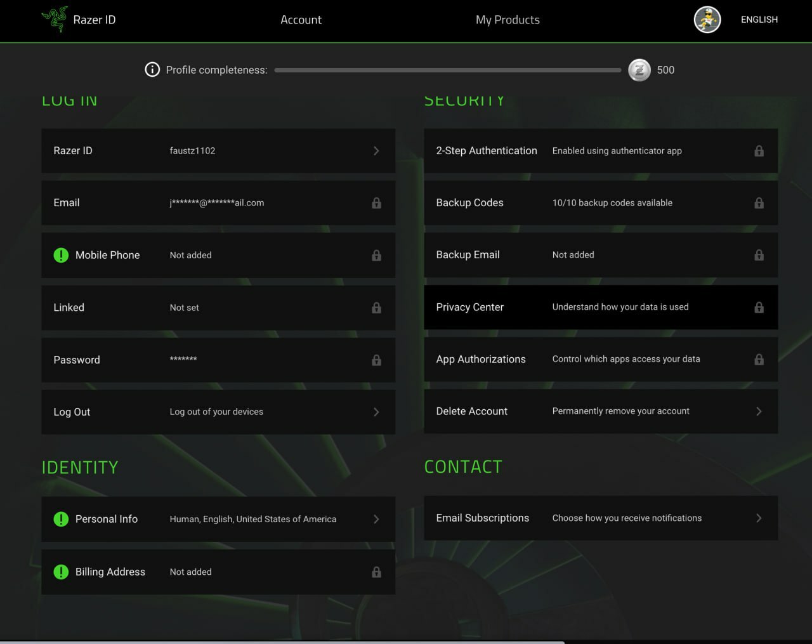Screen dimensions: 812x644
Task: Open the Backup Email setting
Action: [601, 255]
